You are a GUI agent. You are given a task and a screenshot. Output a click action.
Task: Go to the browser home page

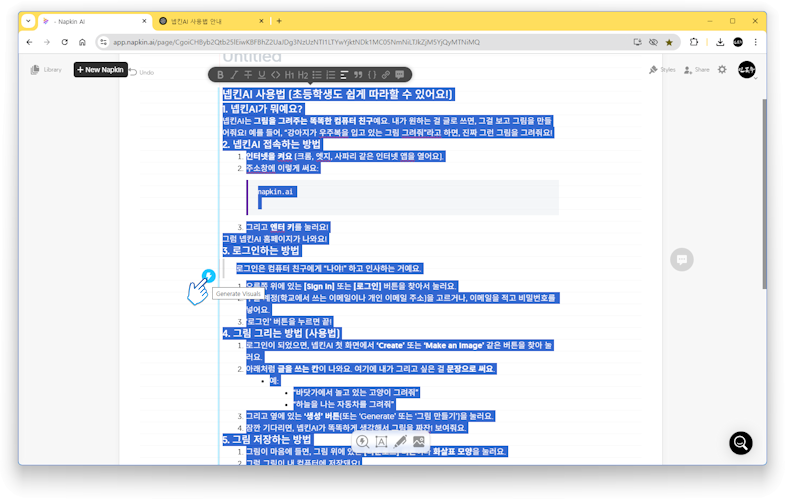tap(82, 42)
